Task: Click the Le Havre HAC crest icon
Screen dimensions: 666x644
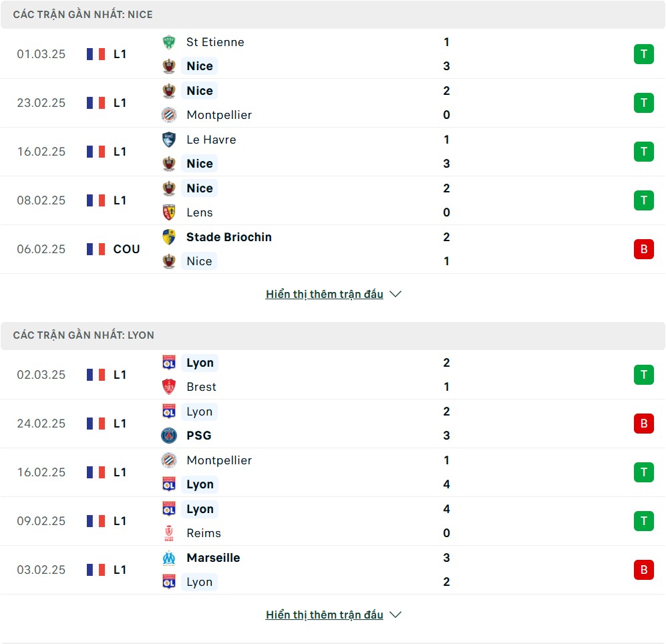Action: tap(169, 140)
